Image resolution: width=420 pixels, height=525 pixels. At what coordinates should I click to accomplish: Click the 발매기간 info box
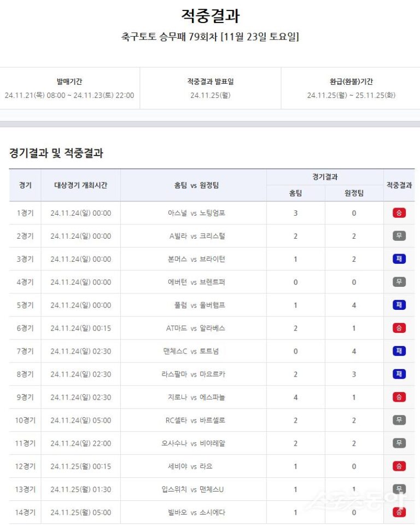69,89
